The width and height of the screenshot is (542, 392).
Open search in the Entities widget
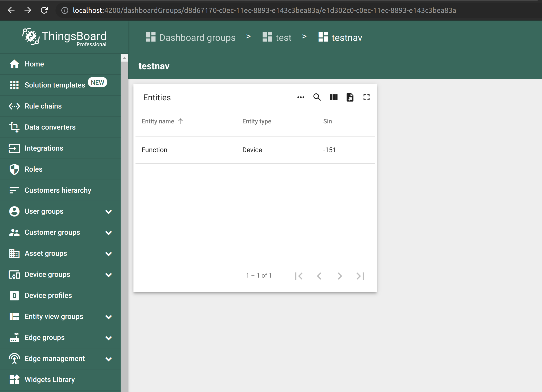click(x=317, y=97)
